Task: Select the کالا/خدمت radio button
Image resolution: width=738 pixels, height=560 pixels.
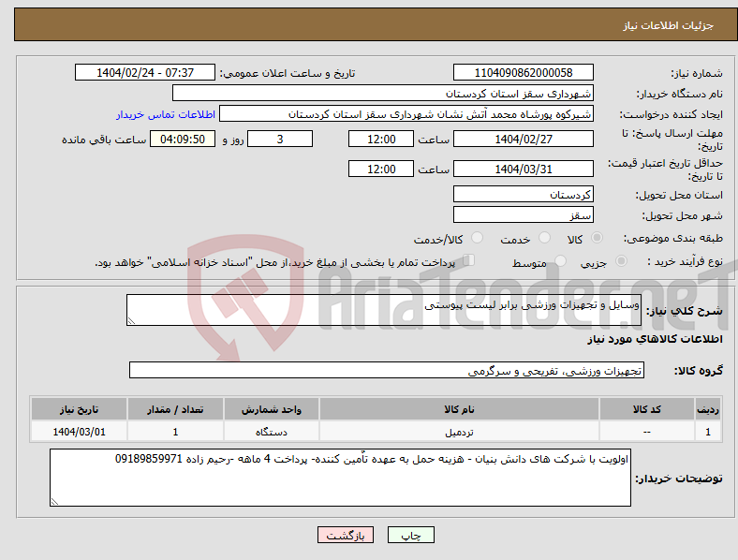Action: 478,238
